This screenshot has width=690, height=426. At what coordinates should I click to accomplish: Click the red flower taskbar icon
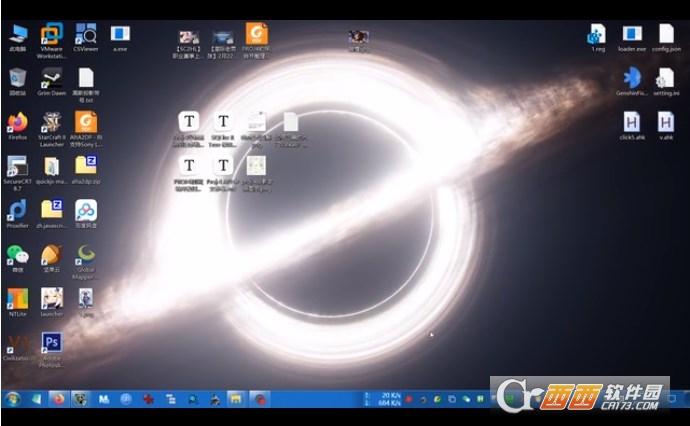coord(149,400)
